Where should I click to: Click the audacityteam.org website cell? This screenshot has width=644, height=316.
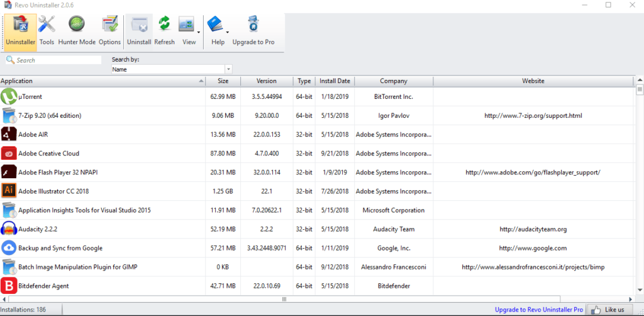pyautogui.click(x=533, y=229)
